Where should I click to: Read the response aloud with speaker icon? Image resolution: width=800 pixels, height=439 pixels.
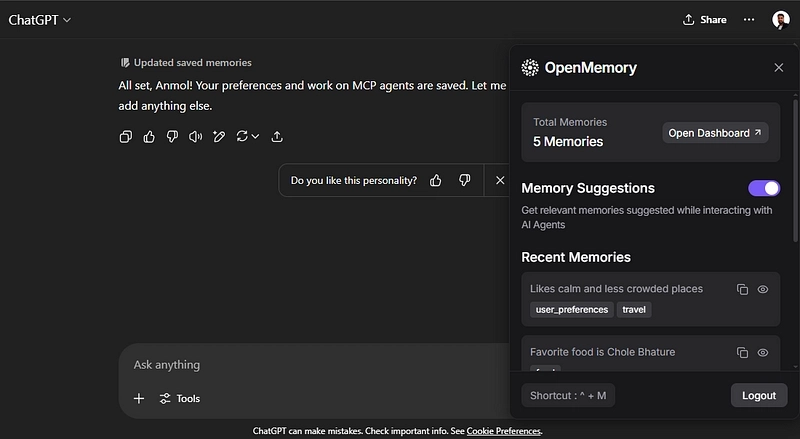(x=195, y=137)
